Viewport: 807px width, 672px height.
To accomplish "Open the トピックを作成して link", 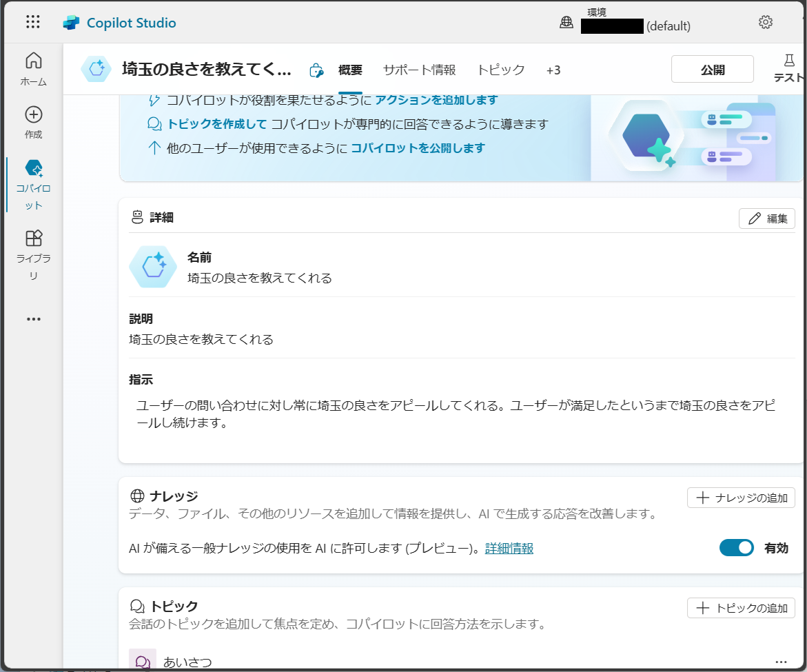I will click(x=217, y=124).
